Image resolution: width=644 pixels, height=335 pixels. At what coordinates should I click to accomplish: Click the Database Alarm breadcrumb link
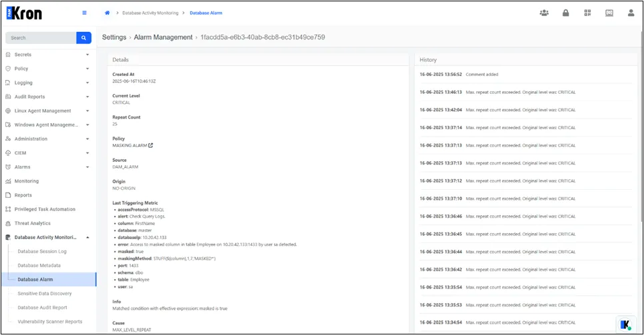[206, 13]
